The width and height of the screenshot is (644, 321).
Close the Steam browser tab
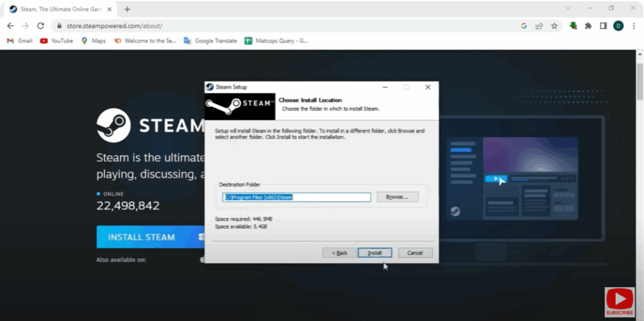109,9
